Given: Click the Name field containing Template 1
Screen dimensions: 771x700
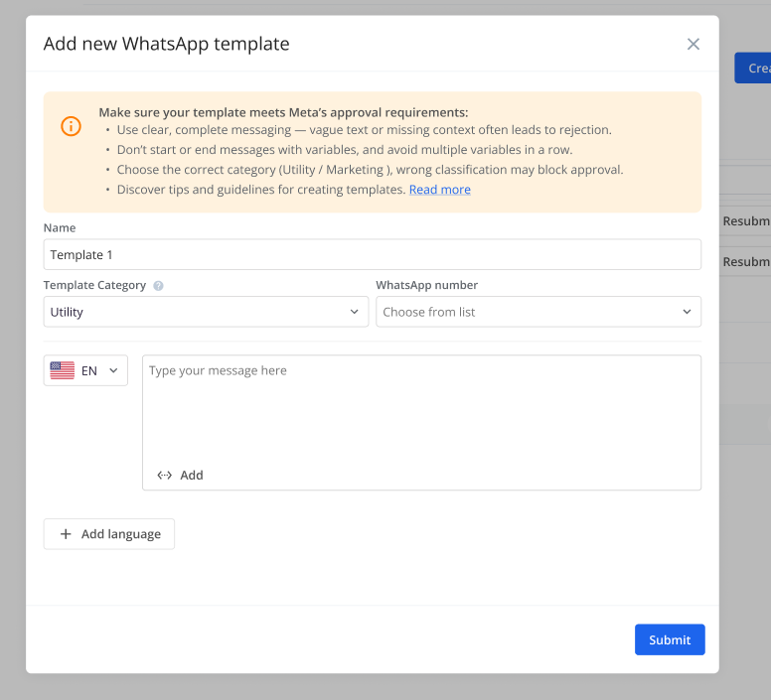Looking at the screenshot, I should [372, 255].
